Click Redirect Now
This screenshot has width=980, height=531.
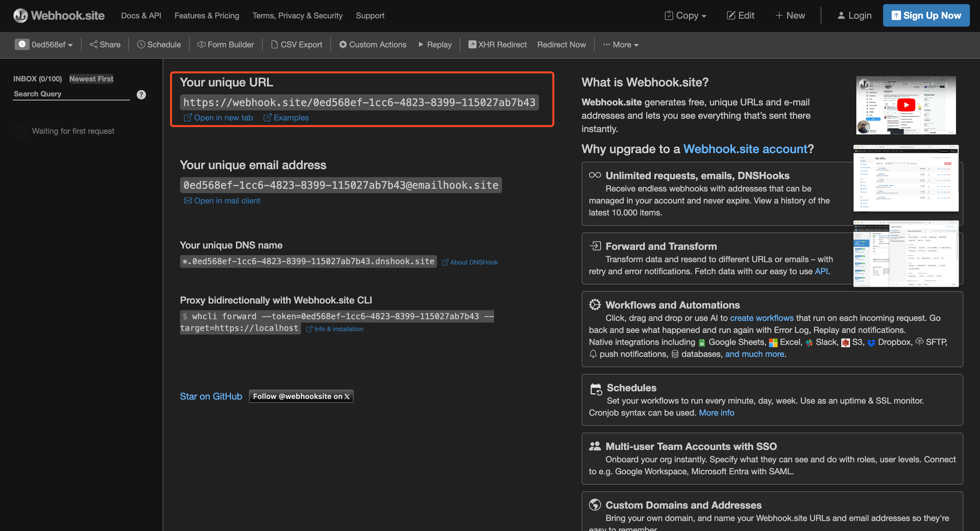[x=561, y=45]
